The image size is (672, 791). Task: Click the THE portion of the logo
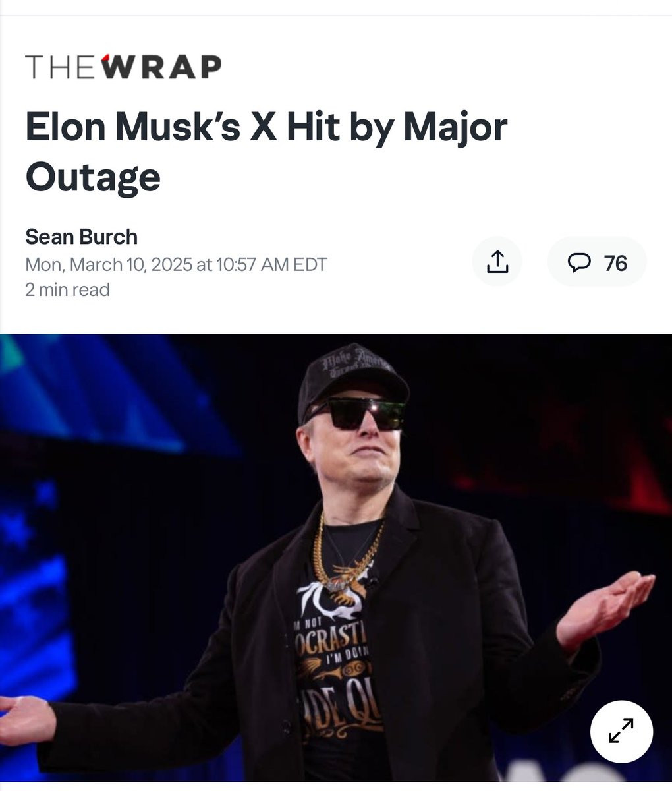60,67
